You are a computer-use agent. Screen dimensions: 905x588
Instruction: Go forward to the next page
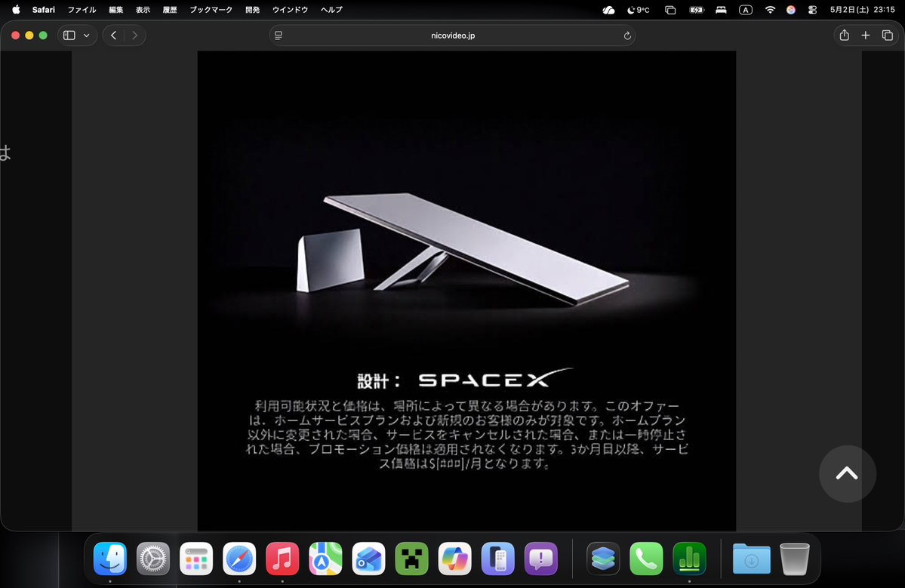[134, 35]
